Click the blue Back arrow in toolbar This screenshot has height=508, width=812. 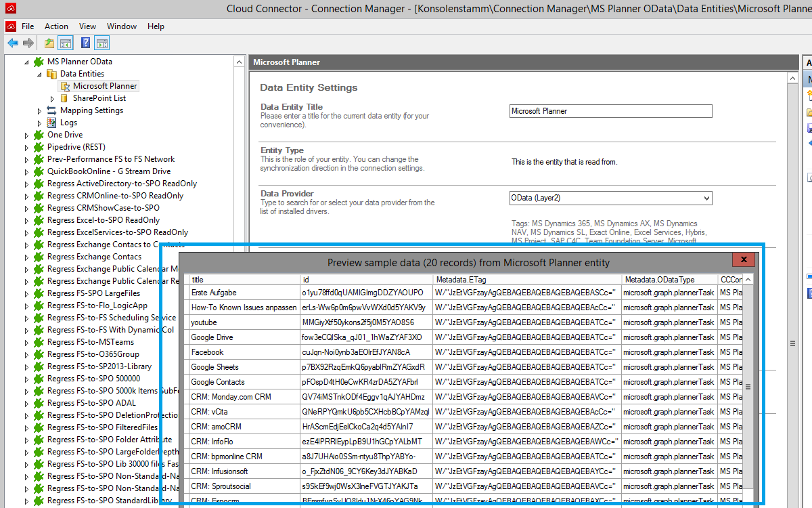pos(13,43)
